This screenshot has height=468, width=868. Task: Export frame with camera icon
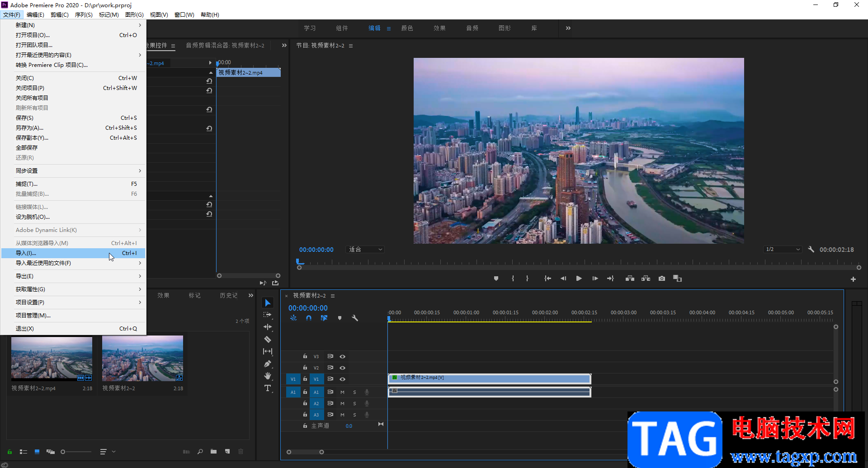coord(662,279)
